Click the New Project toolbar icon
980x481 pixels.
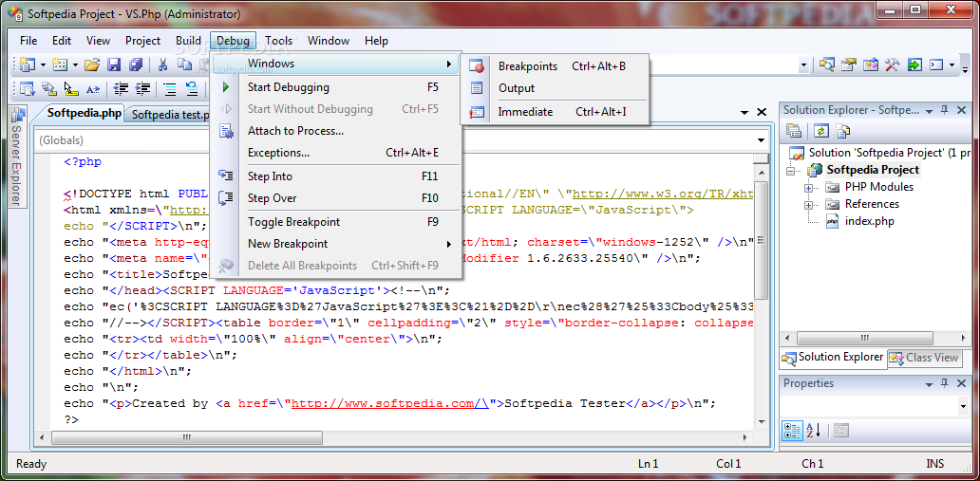[28, 65]
